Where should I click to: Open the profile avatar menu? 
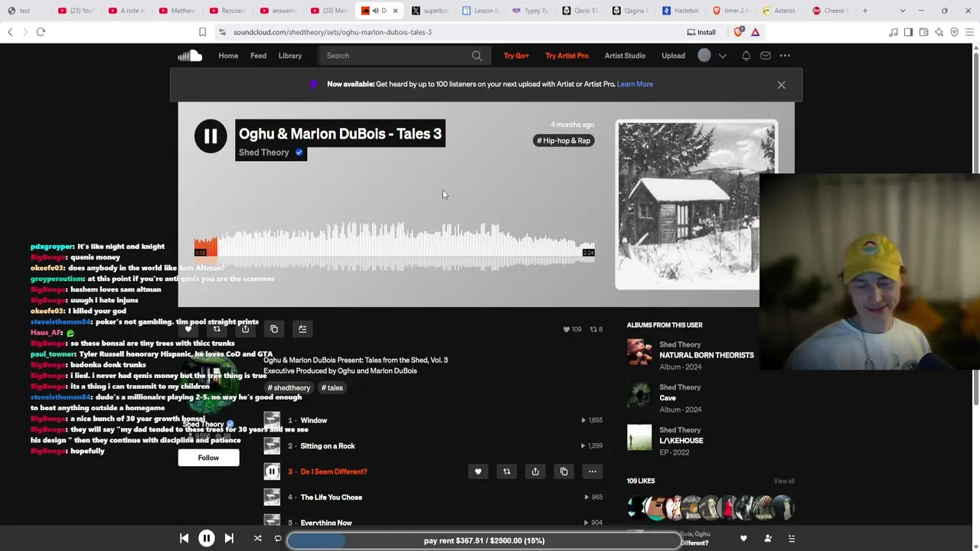pos(704,55)
